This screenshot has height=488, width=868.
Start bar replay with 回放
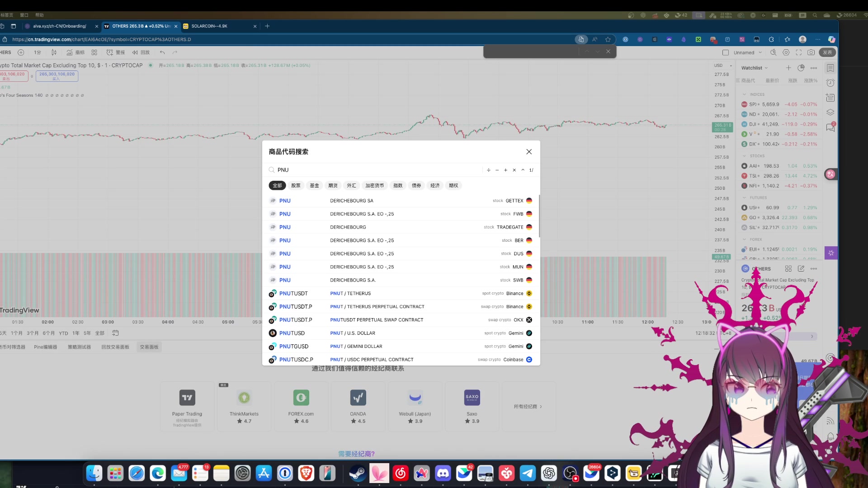(x=141, y=52)
